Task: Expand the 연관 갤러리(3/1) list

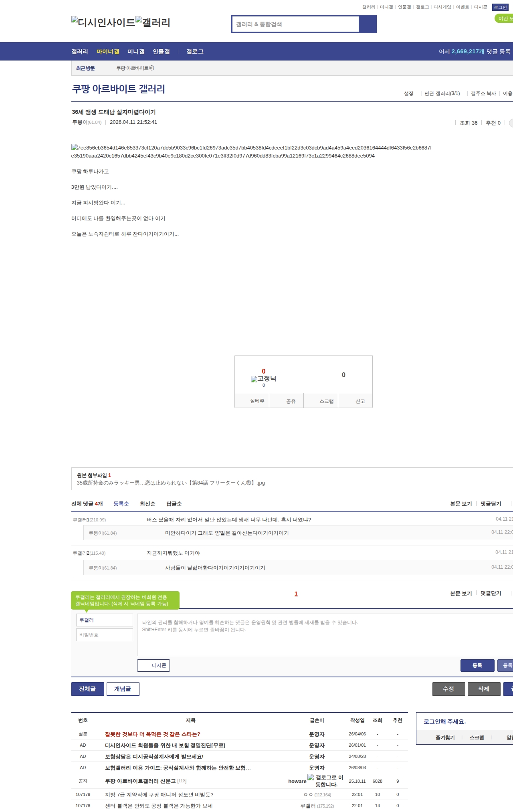Action: point(442,93)
